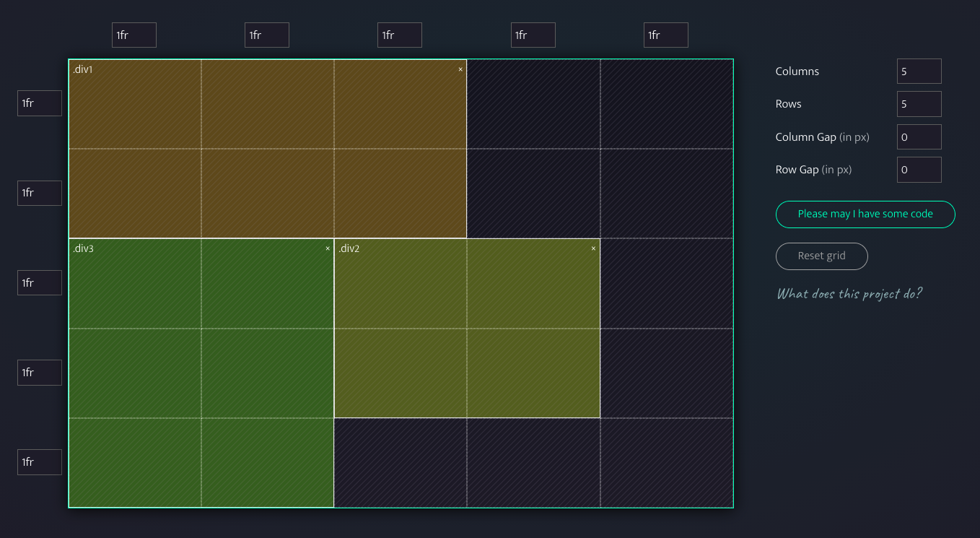
Task: Remove .div3 using its x icon
Action: [328, 248]
